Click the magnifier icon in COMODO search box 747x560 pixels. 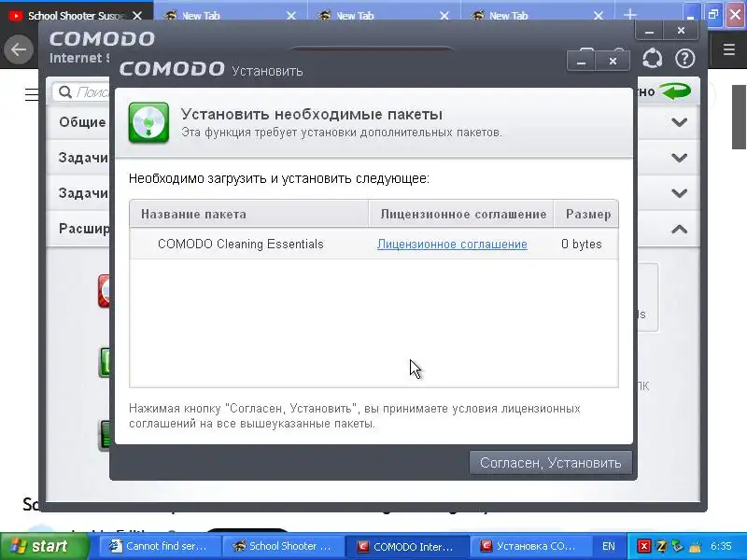64,91
